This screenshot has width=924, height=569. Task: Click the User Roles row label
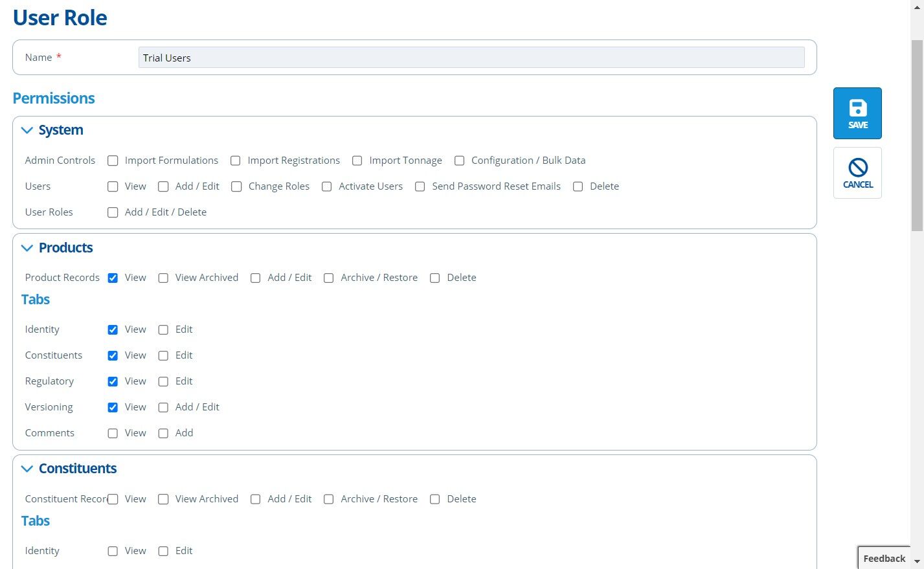point(49,212)
